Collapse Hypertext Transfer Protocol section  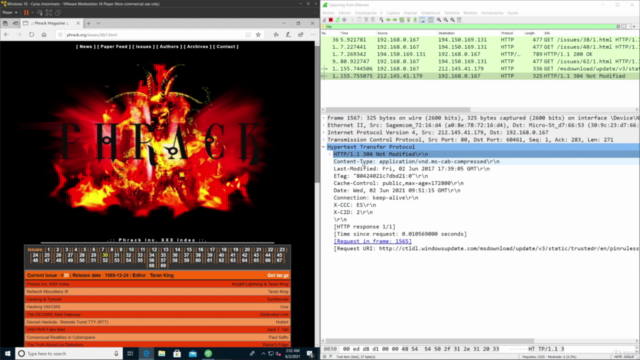pos(324,147)
